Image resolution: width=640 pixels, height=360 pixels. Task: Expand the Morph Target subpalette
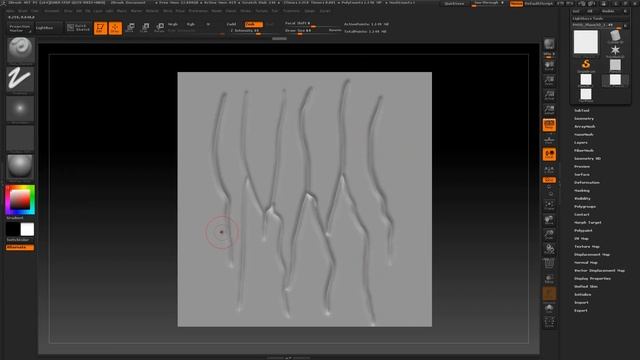(588, 223)
